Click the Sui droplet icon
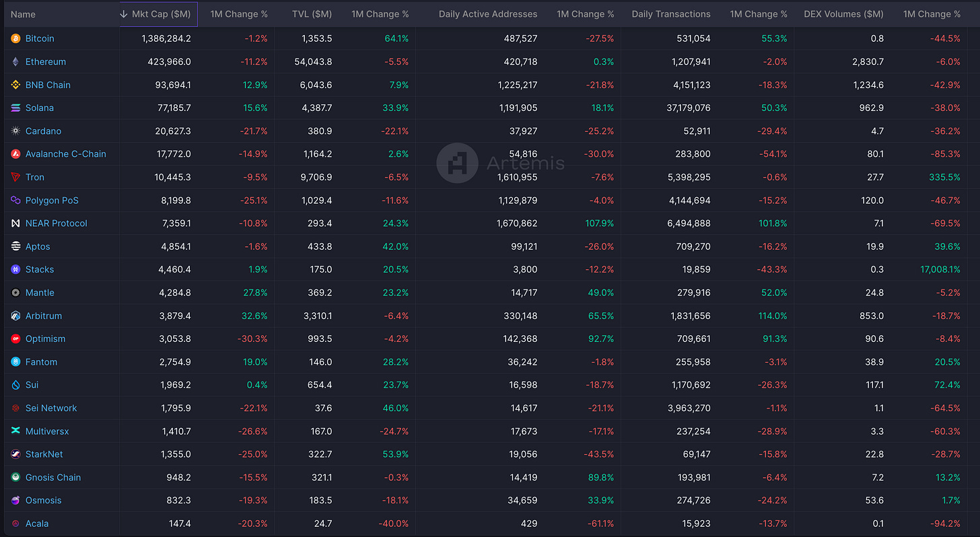This screenshot has width=980, height=537. coord(15,385)
